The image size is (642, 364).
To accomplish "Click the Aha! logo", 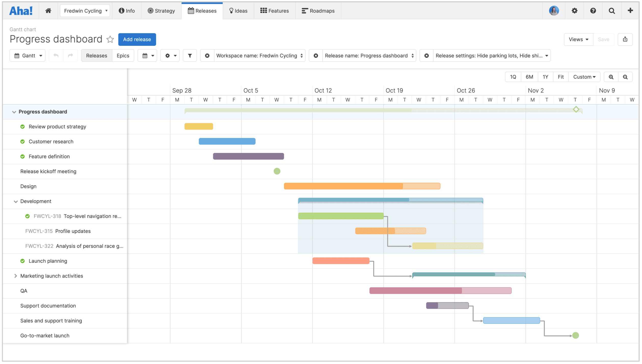I will [21, 11].
